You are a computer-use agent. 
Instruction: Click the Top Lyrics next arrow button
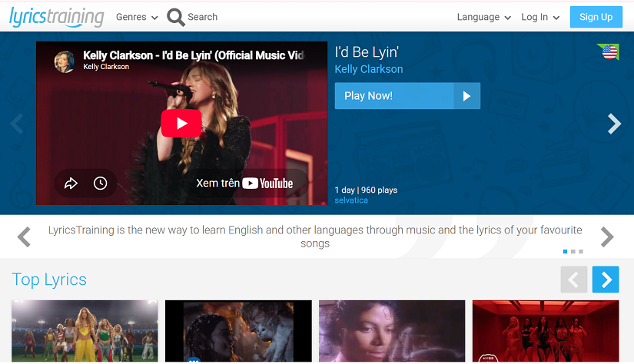coord(606,280)
